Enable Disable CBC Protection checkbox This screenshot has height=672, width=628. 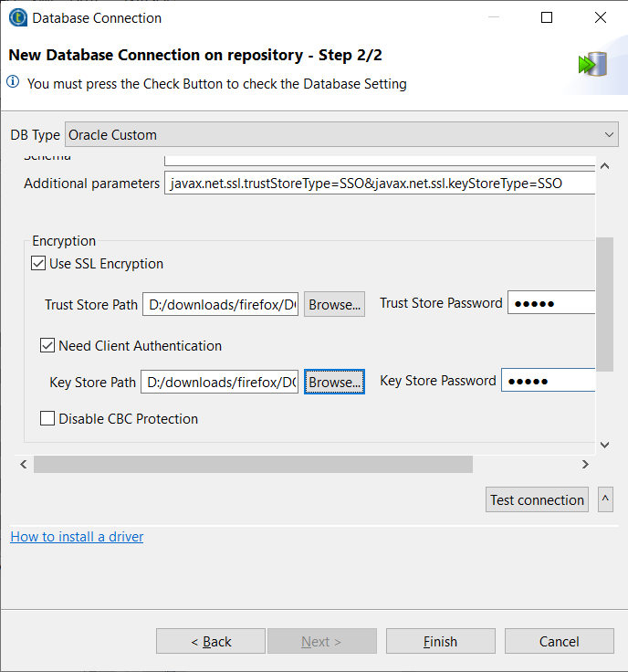click(47, 419)
